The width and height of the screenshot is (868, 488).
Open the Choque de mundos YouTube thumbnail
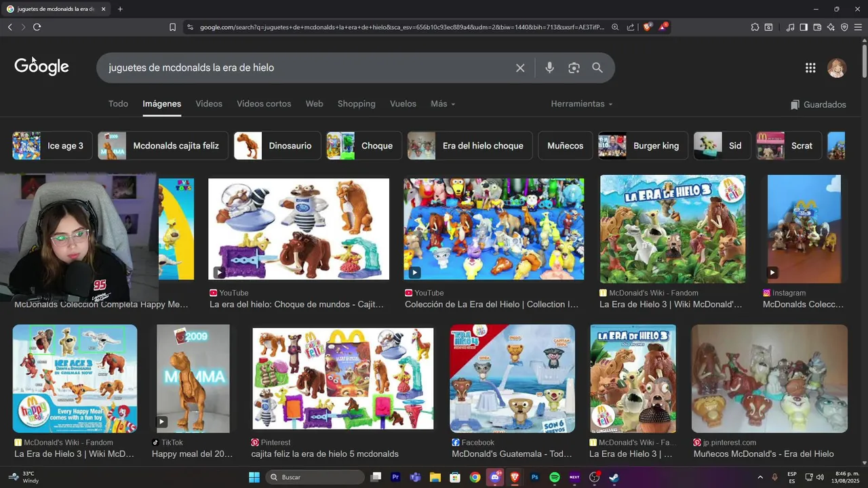298,229
